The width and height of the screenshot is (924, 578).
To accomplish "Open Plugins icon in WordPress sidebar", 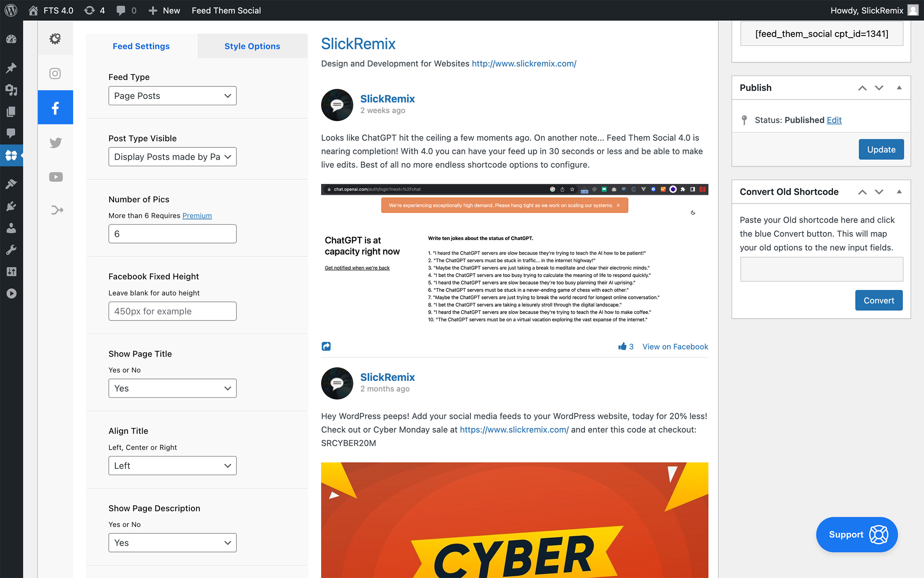I will point(11,206).
